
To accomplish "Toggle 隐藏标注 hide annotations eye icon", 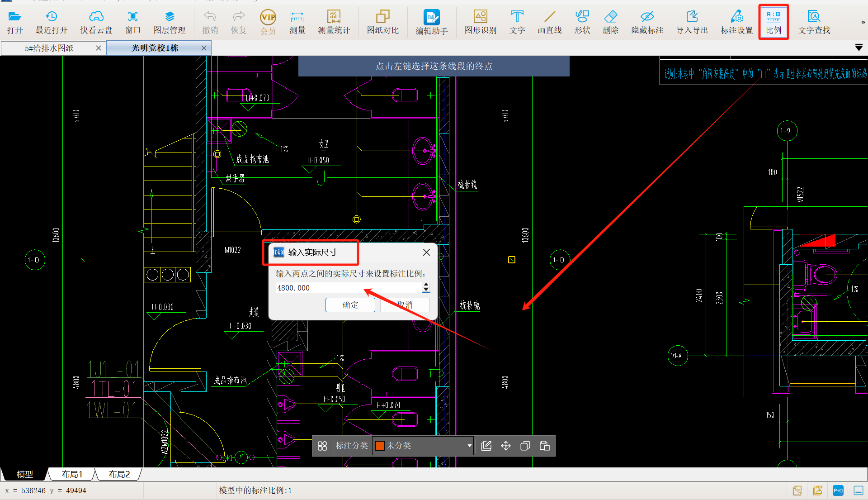I will [x=647, y=22].
